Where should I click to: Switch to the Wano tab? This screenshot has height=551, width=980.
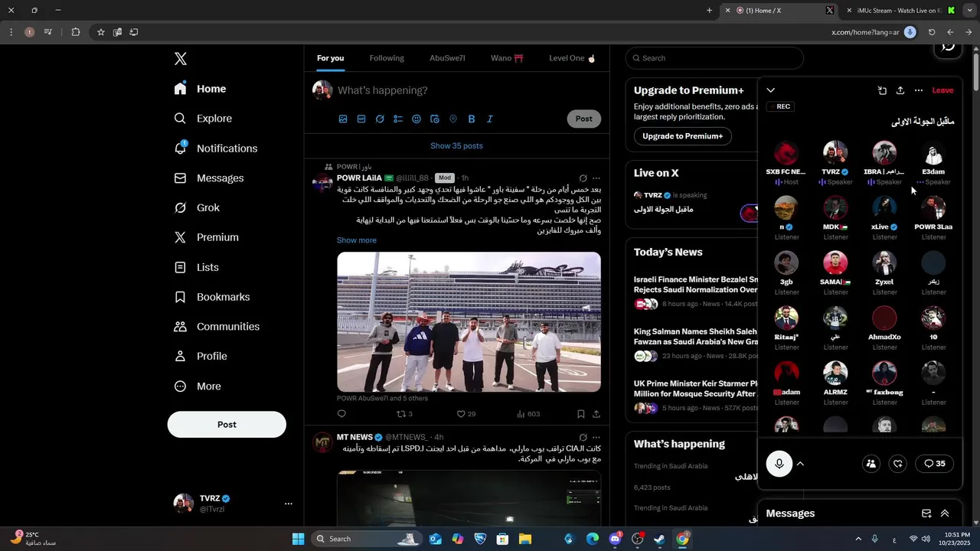pos(507,58)
